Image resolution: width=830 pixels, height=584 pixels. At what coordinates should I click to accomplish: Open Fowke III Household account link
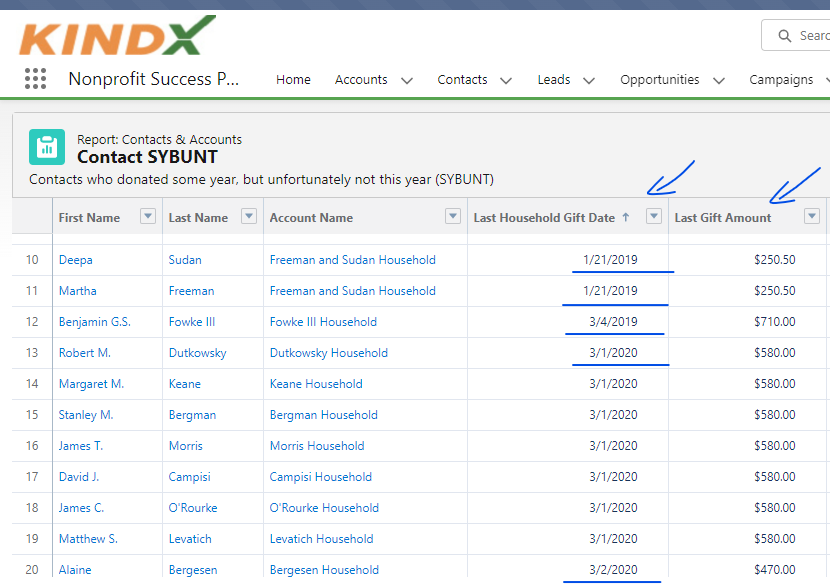323,322
